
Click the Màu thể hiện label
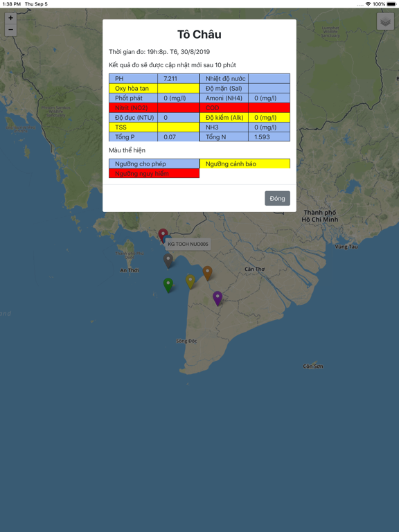pyautogui.click(x=127, y=150)
